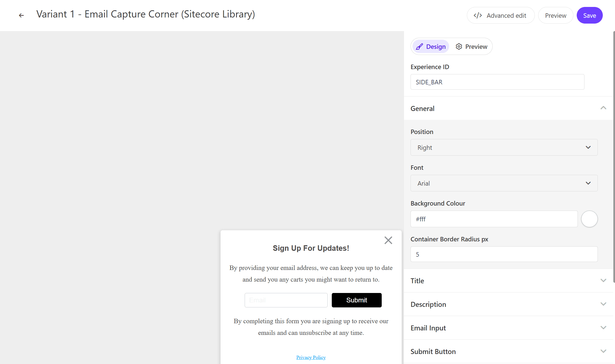Expand the Description section
This screenshot has height=364, width=615.
click(603, 304)
